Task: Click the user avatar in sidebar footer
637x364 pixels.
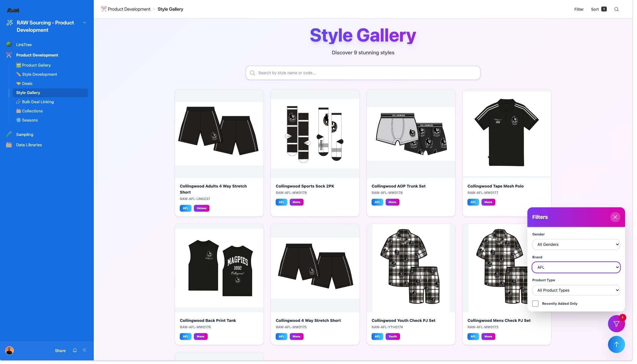Action: pyautogui.click(x=9, y=350)
